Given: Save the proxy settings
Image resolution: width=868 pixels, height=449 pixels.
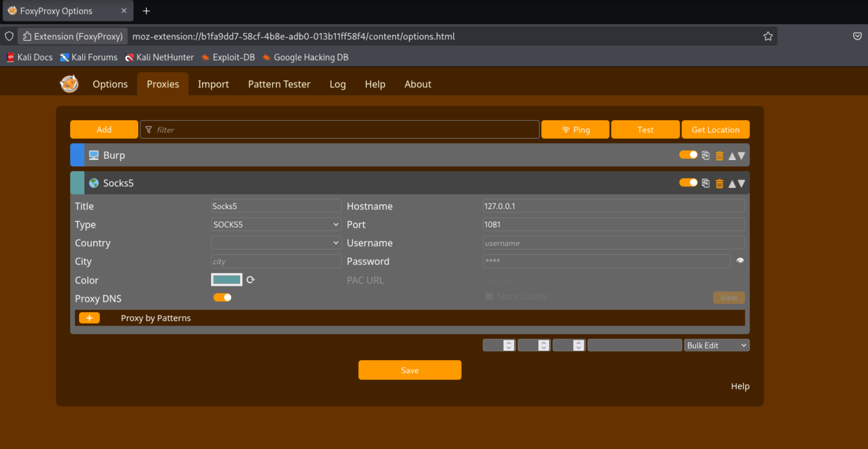Looking at the screenshot, I should pyautogui.click(x=410, y=370).
